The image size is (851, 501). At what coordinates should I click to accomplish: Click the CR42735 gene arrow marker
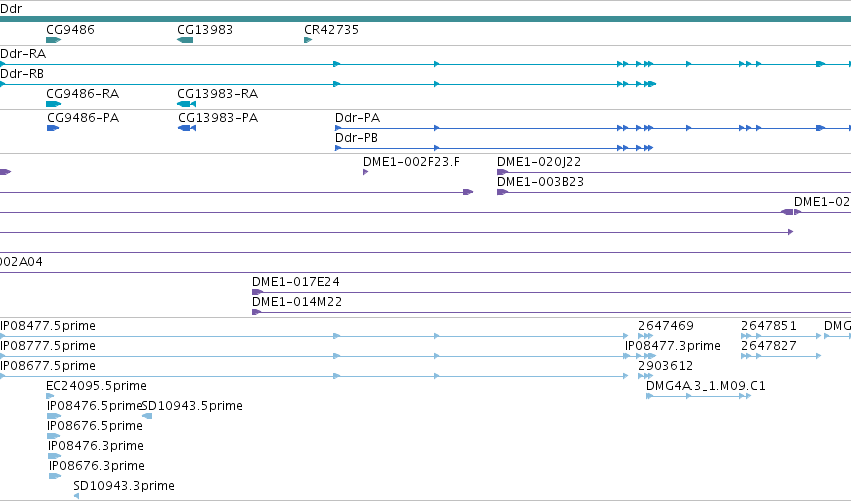(308, 40)
